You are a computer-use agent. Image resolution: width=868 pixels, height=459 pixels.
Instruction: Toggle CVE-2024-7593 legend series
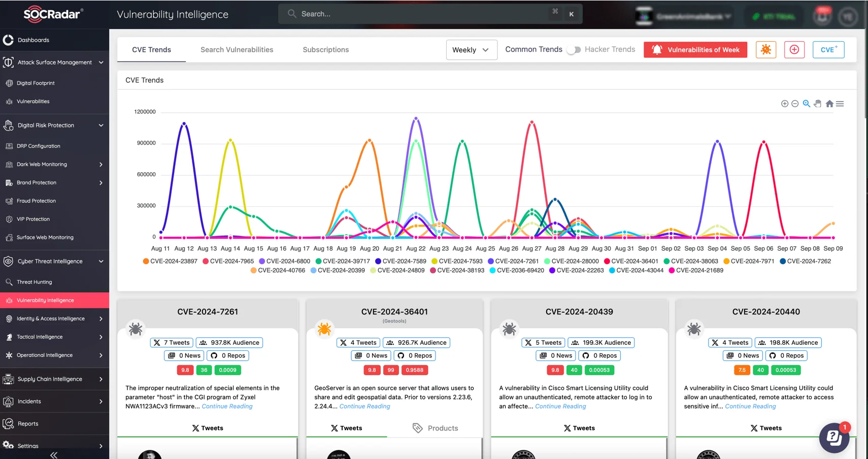[x=457, y=261]
